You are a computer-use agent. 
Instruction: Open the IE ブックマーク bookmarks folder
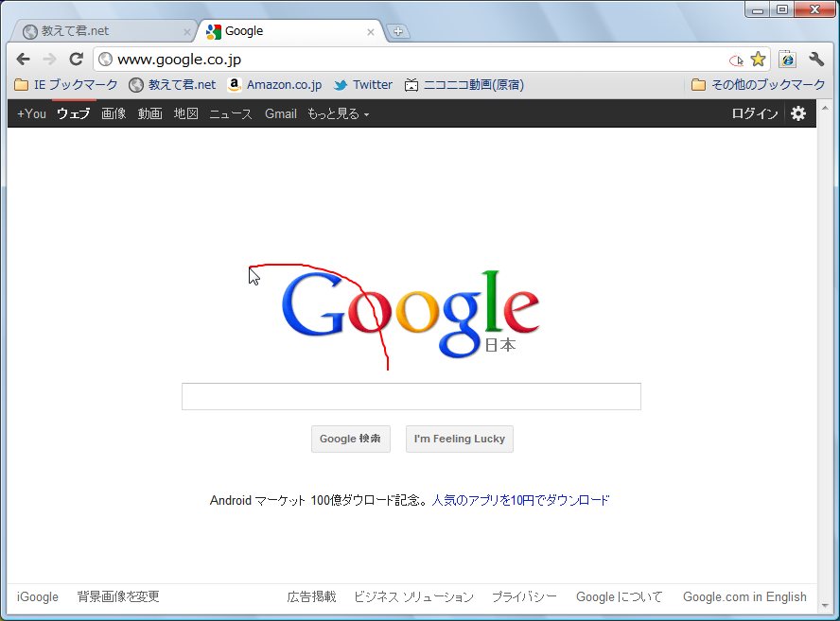66,84
